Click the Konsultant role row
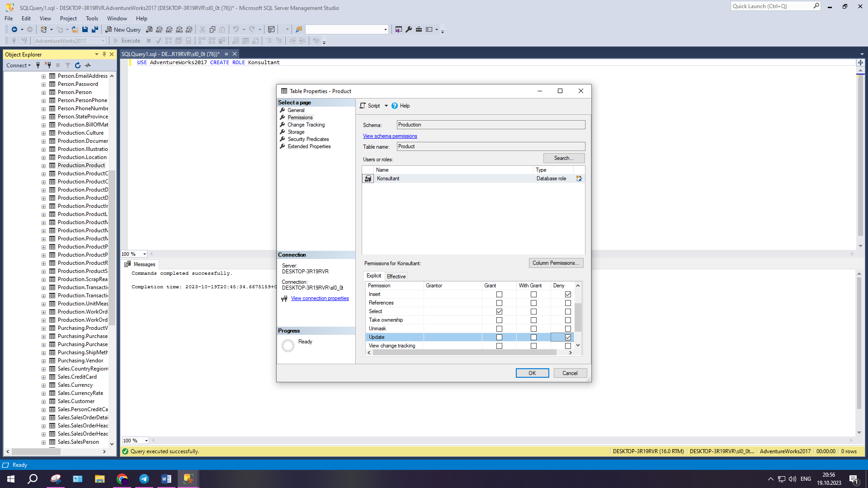This screenshot has height=488, width=868. [x=473, y=178]
